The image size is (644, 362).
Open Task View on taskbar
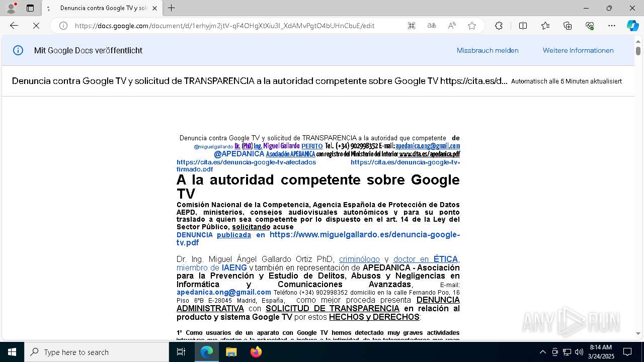pos(181,352)
